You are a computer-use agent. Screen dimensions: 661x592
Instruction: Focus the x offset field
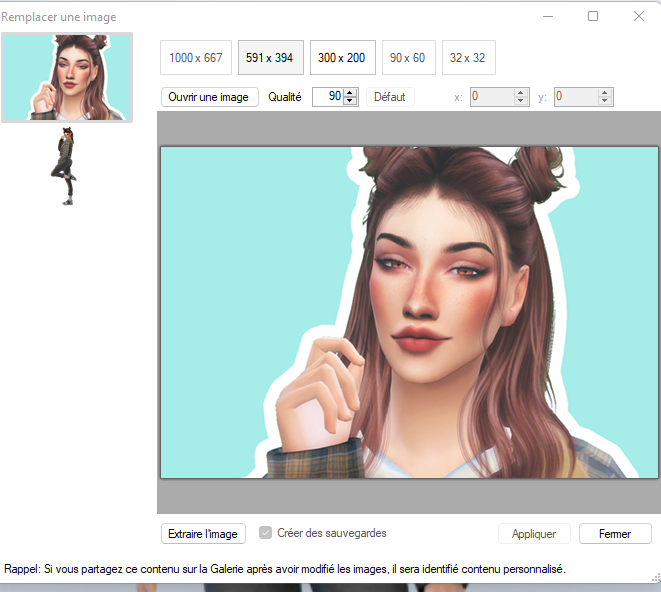(492, 97)
